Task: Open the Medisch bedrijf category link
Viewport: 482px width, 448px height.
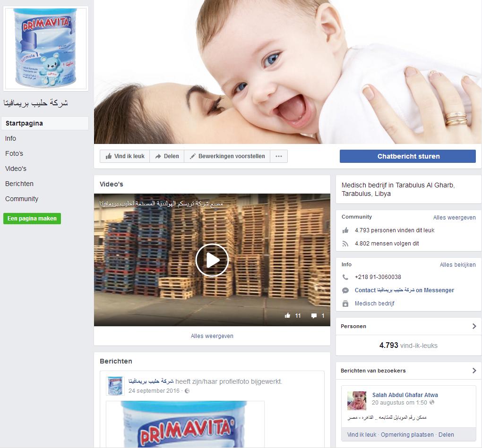Action: (x=374, y=304)
